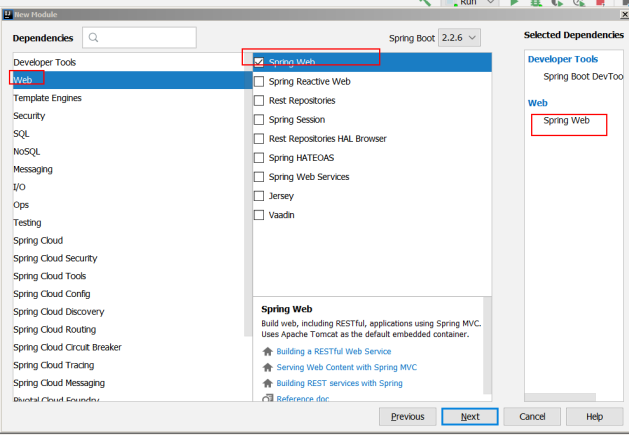629x435 pixels.
Task: Open the Reference doc link
Action: click(x=303, y=398)
